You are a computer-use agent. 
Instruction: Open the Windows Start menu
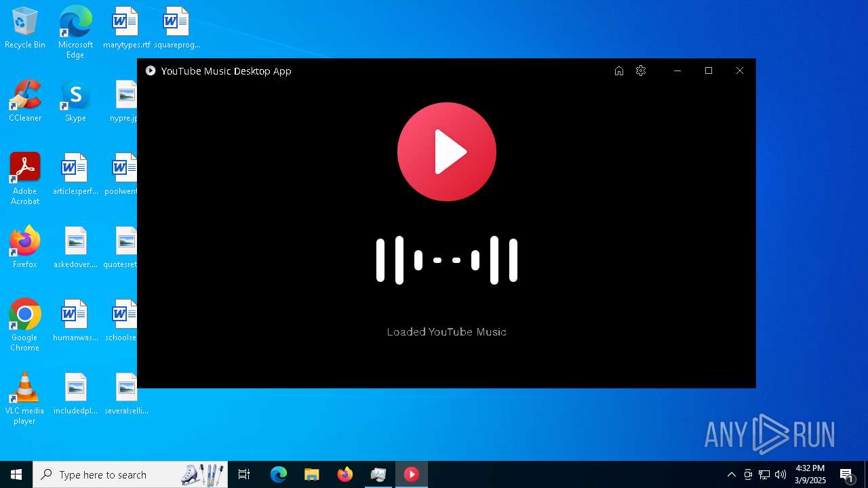[16, 474]
